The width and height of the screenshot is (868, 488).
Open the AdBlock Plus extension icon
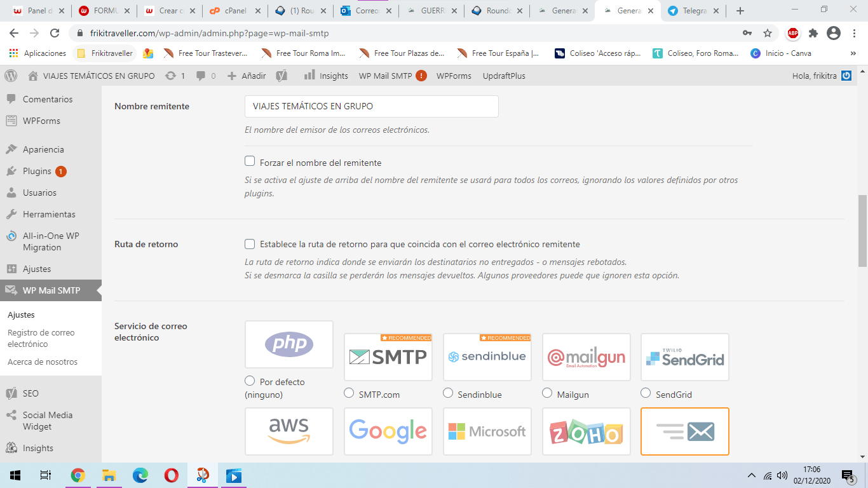[x=793, y=33]
